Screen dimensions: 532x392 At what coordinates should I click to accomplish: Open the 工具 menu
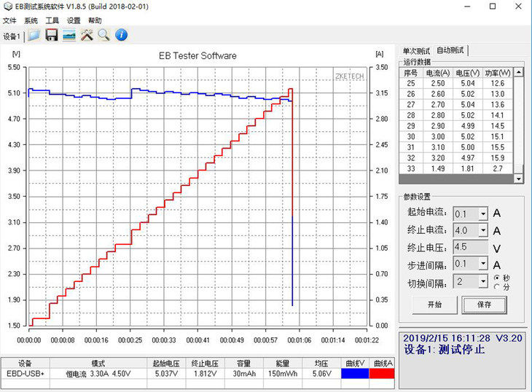click(x=52, y=20)
